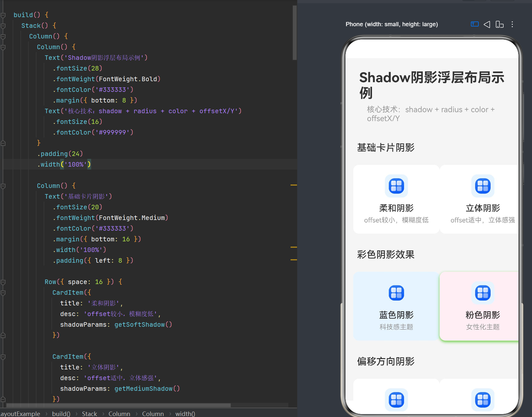
Task: Click the 科技感主题 description in the preview
Action: 396,327
